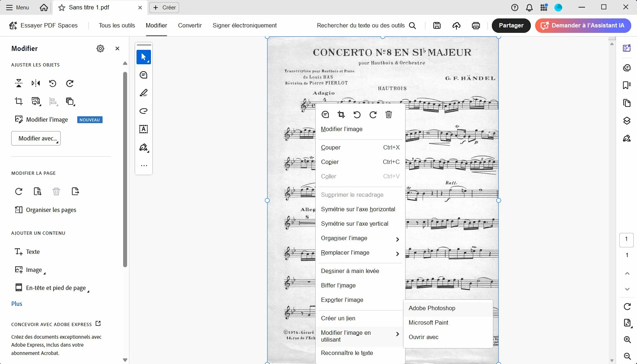Screen dimensions: 637x364
Task: Select the text box selection tool
Action: pos(144,129)
